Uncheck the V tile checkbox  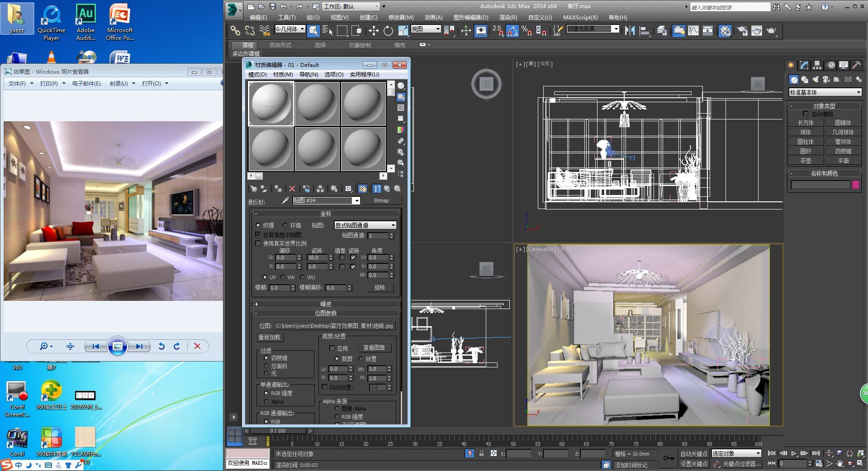pos(353,266)
